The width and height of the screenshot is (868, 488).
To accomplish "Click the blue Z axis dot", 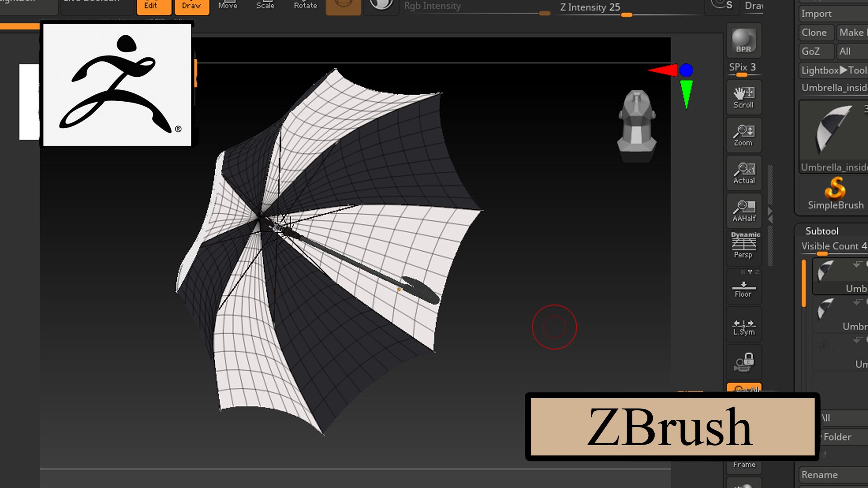I will click(686, 70).
